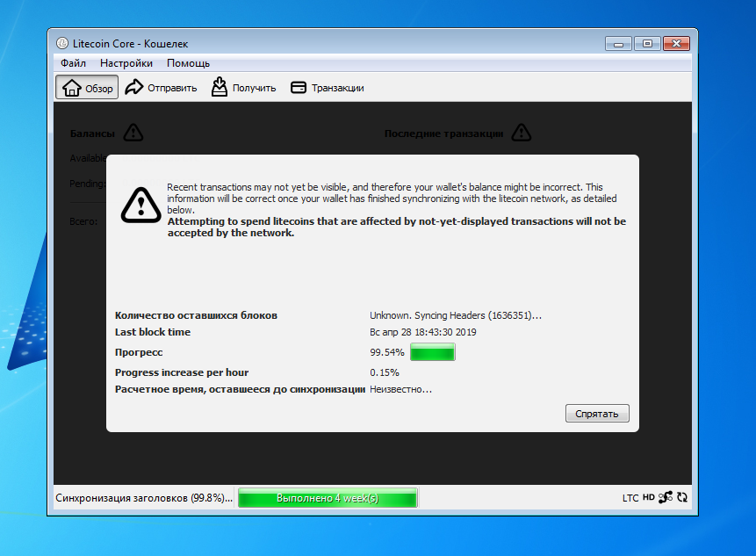
Task: Click the last block time value Вс апр 28
Action: pyautogui.click(x=423, y=332)
